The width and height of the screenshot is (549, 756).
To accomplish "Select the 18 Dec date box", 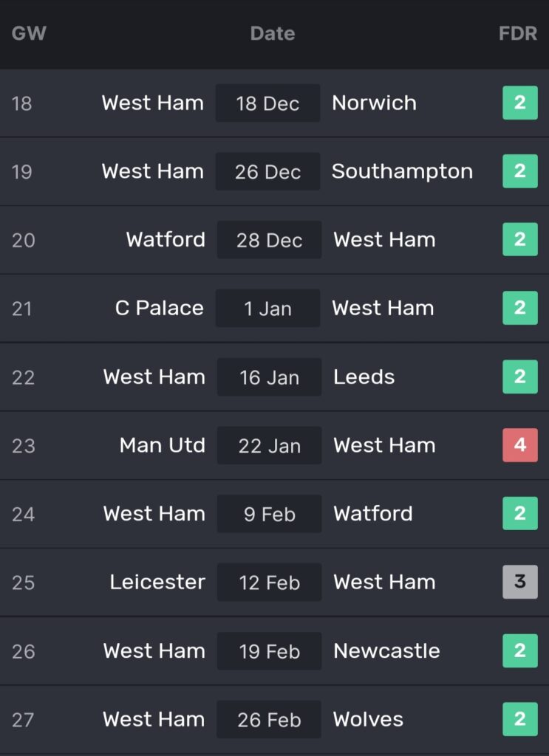I will point(267,103).
